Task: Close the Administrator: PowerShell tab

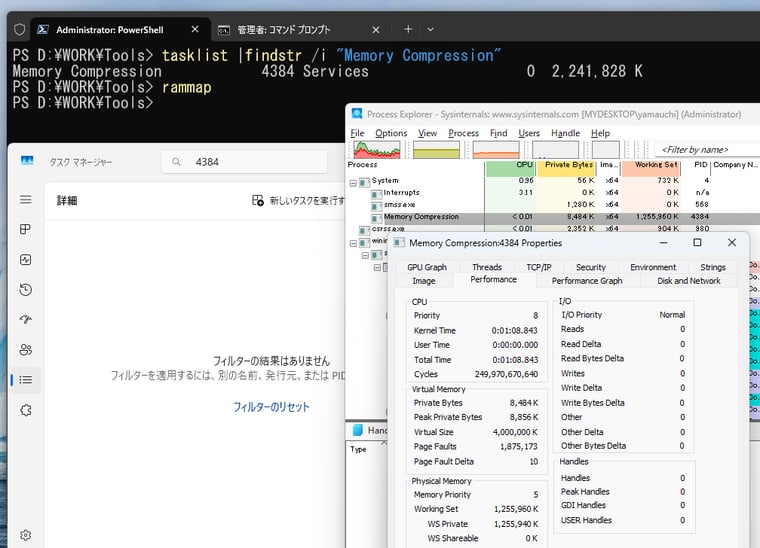Action: pos(195,30)
